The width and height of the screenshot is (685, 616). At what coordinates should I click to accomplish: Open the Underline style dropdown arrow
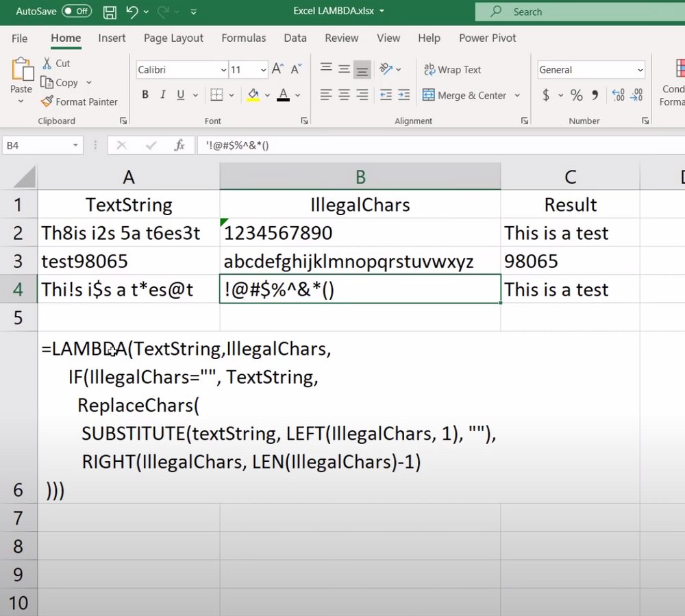pos(195,95)
